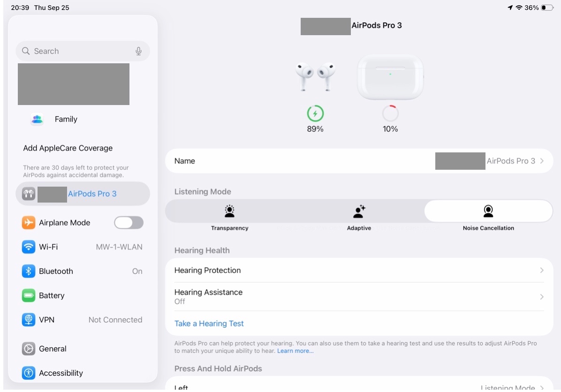561x392 pixels.
Task: Tap the AirPods icon in the sidebar
Action: point(29,194)
